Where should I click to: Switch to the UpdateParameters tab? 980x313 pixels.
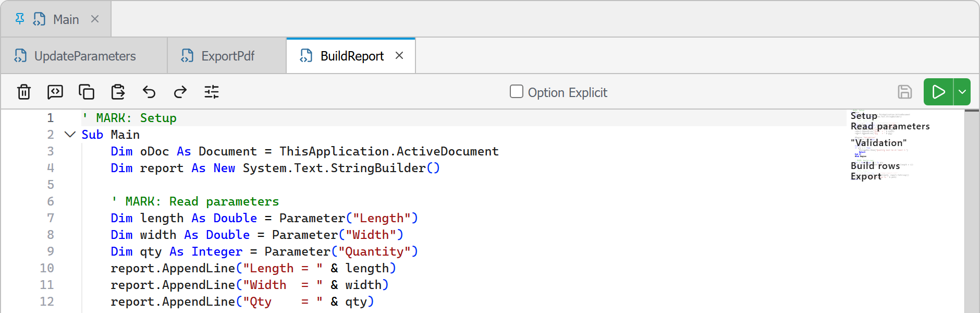(84, 56)
